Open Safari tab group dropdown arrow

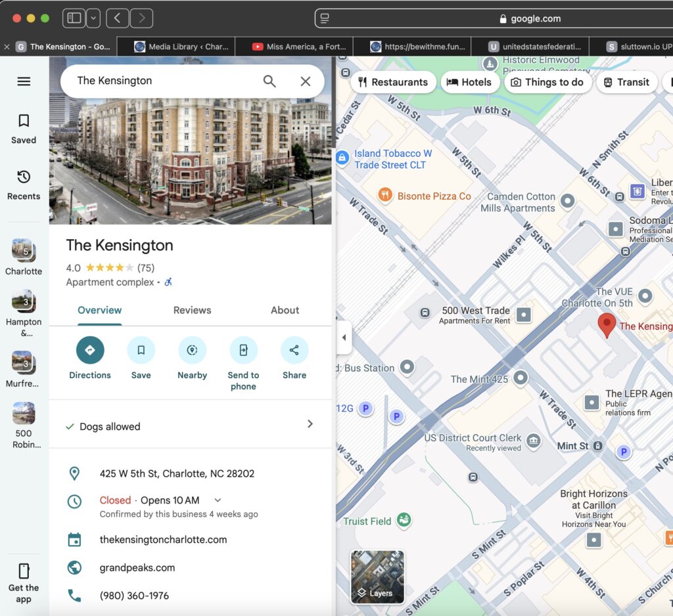tap(93, 18)
